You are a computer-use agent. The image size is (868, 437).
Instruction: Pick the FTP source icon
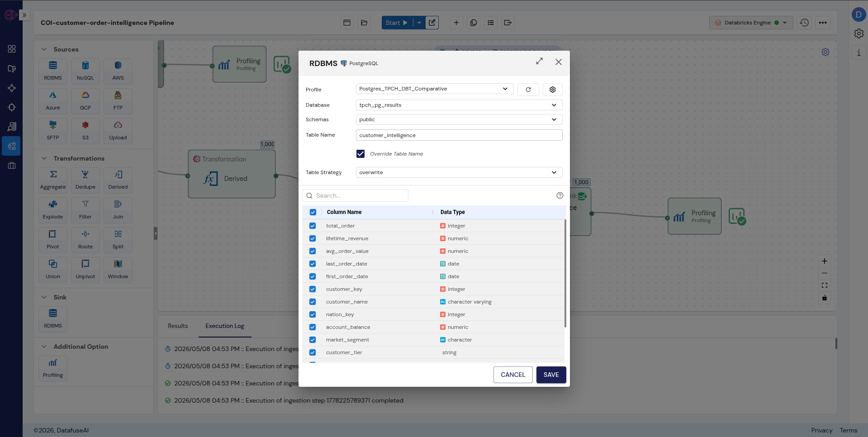click(118, 100)
